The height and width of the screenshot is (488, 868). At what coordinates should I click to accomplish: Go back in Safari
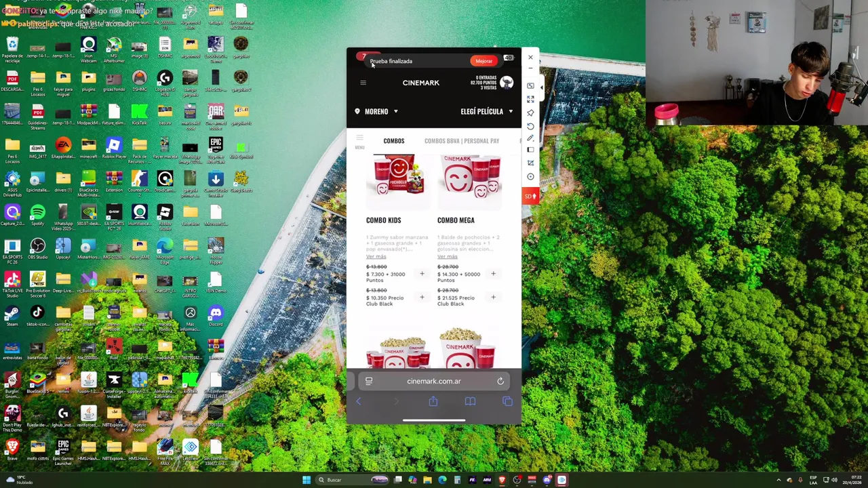tap(359, 402)
